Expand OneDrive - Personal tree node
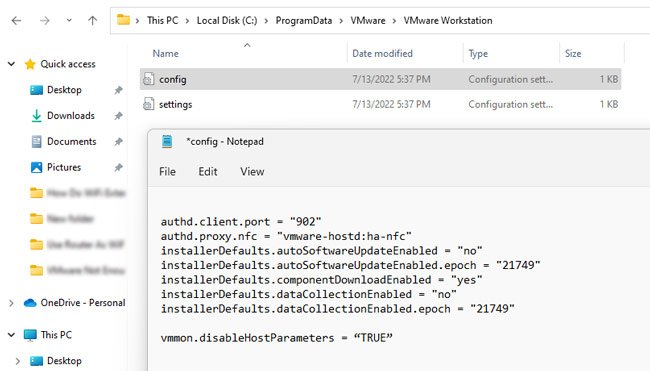650x371 pixels. (11, 303)
